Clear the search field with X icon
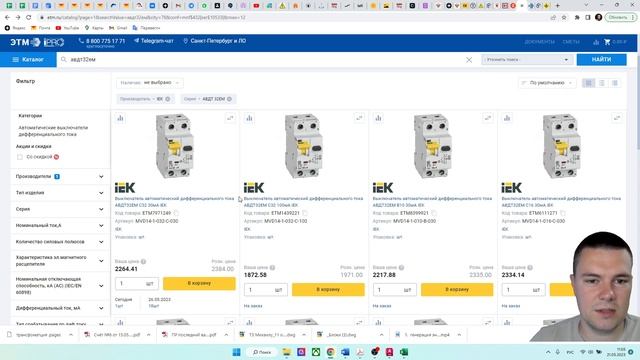Image resolution: width=640 pixels, height=360 pixels. tap(469, 60)
